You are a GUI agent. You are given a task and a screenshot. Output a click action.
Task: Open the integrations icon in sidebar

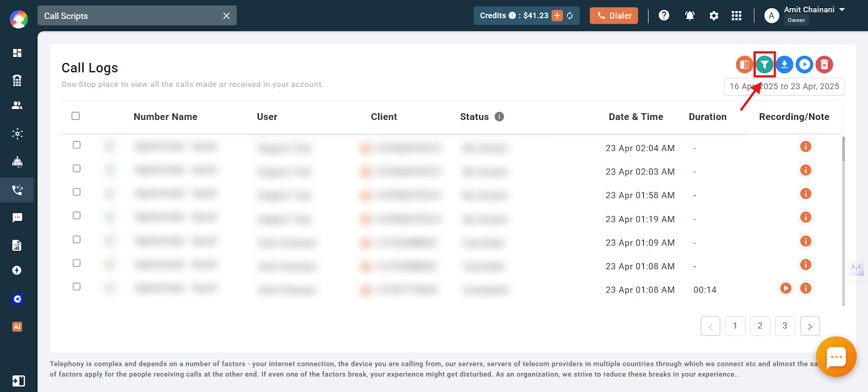[x=17, y=134]
